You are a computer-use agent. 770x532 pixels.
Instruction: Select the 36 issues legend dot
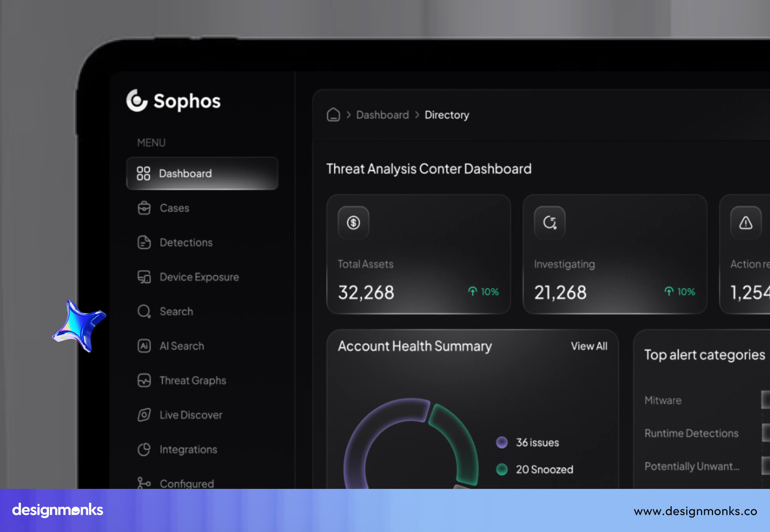[502, 442]
